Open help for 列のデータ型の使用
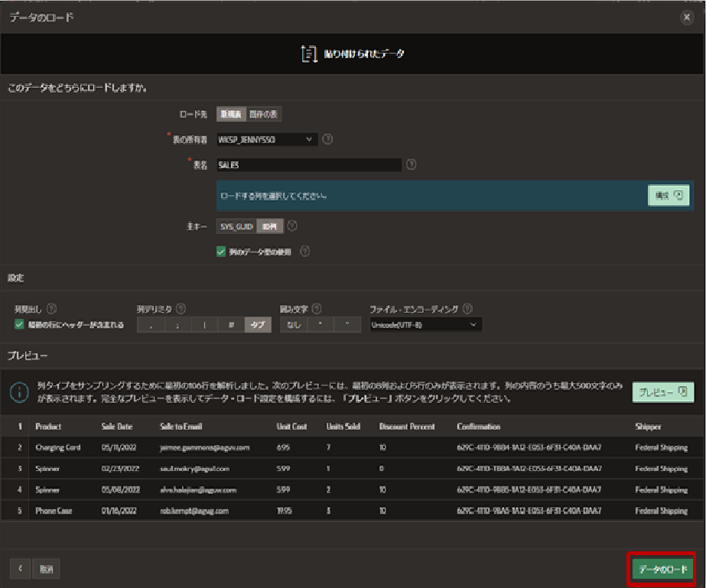Image resolution: width=706 pixels, height=588 pixels. [305, 251]
